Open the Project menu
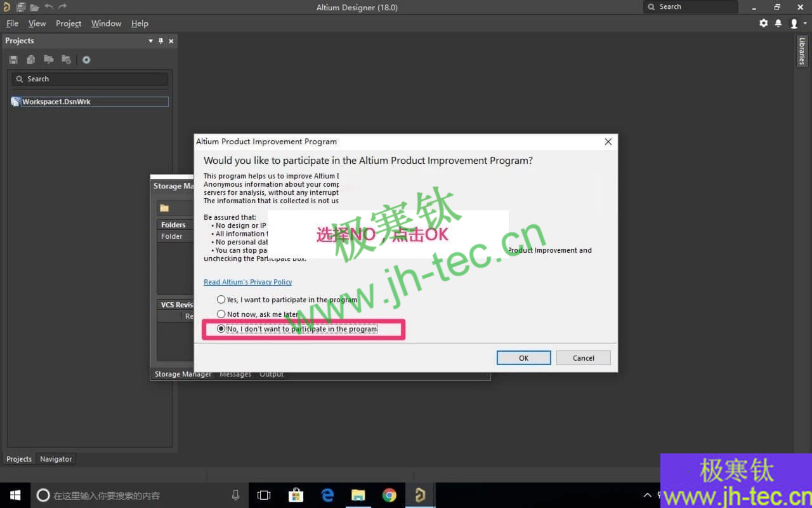 (69, 23)
